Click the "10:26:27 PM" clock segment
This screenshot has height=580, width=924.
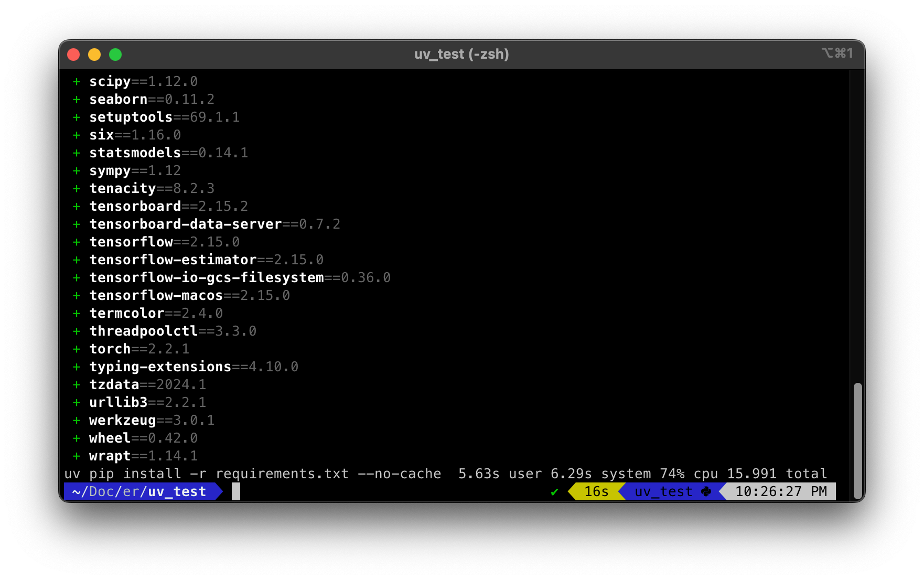[781, 491]
